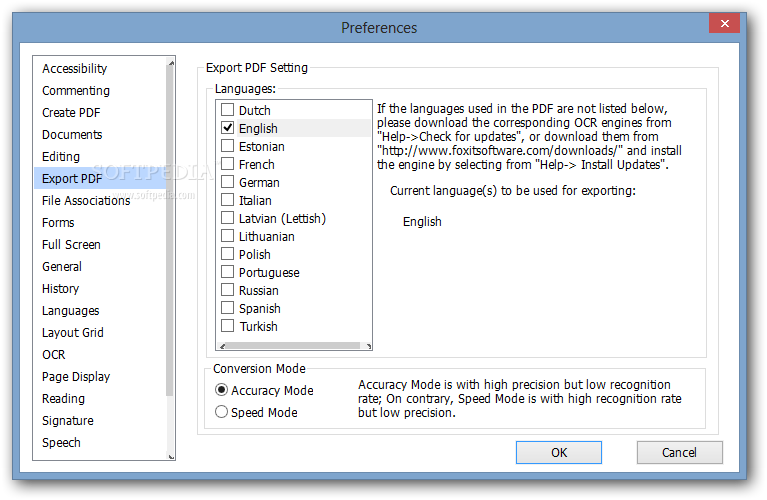The width and height of the screenshot is (767, 500).
Task: Click the Cancel button
Action: click(679, 452)
